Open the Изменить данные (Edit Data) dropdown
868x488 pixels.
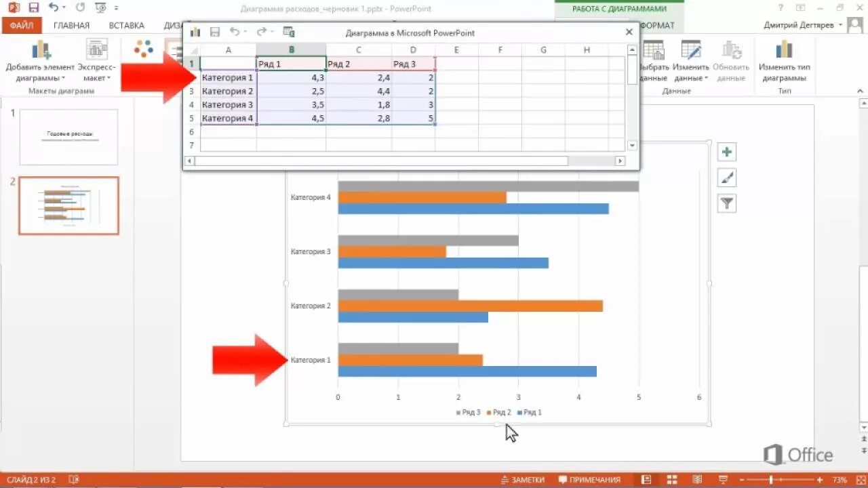[x=691, y=61]
